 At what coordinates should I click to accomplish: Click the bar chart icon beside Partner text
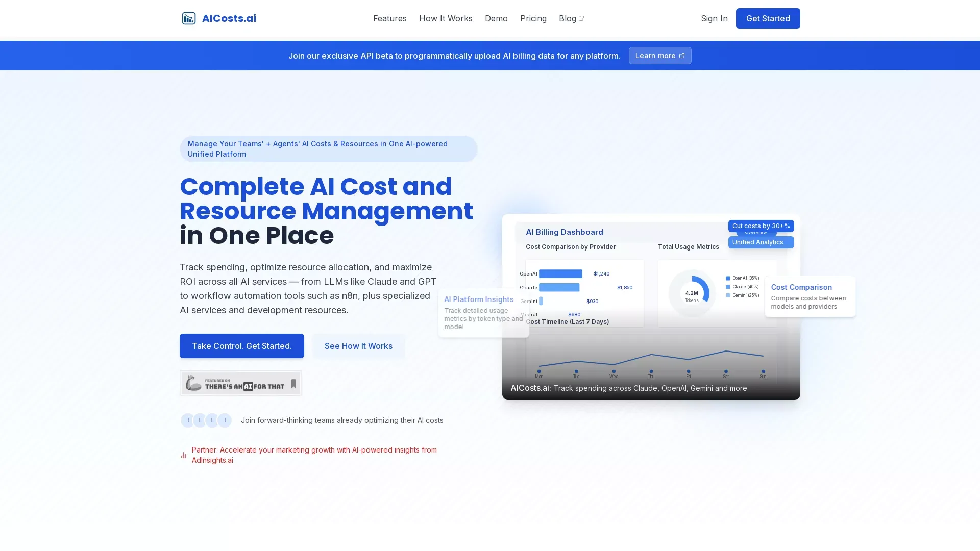pyautogui.click(x=184, y=455)
